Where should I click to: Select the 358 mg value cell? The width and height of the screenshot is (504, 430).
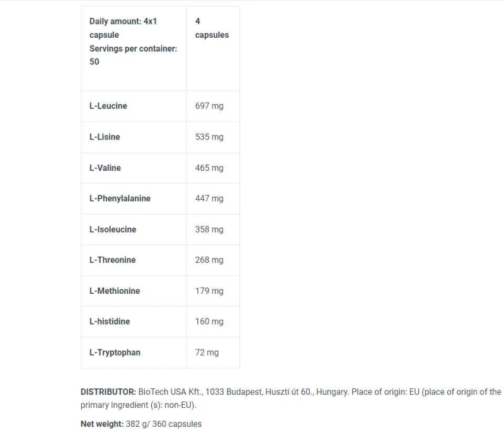pyautogui.click(x=209, y=230)
